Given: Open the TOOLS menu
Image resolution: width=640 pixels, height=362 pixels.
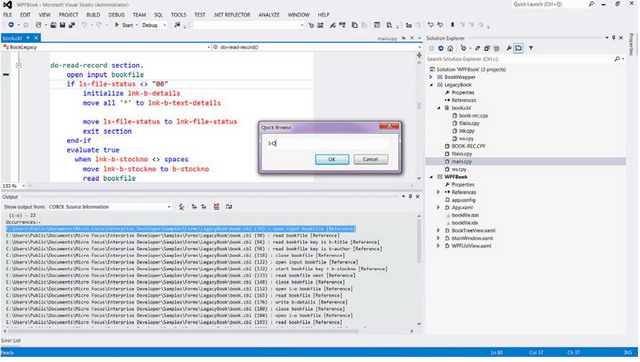Looking at the screenshot, I should click(179, 15).
